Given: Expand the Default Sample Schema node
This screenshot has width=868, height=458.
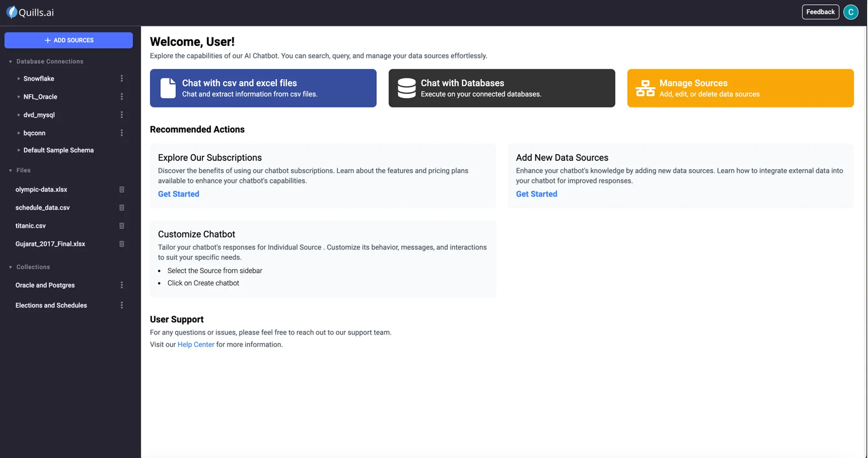Looking at the screenshot, I should (19, 150).
